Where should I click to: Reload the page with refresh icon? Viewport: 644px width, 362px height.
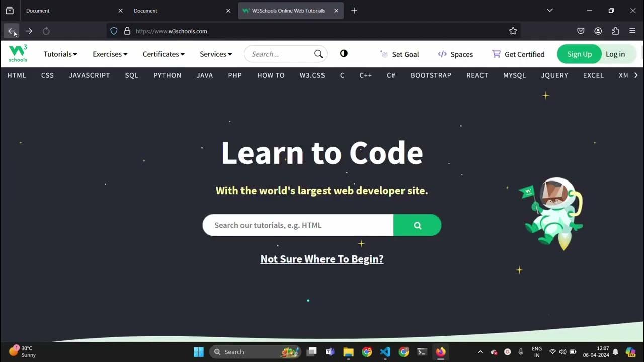(x=46, y=31)
